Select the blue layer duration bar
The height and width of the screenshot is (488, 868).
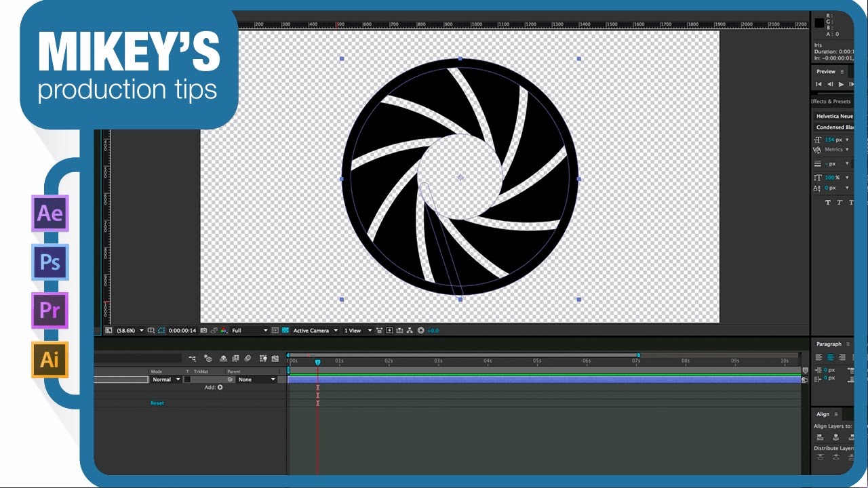pos(545,380)
